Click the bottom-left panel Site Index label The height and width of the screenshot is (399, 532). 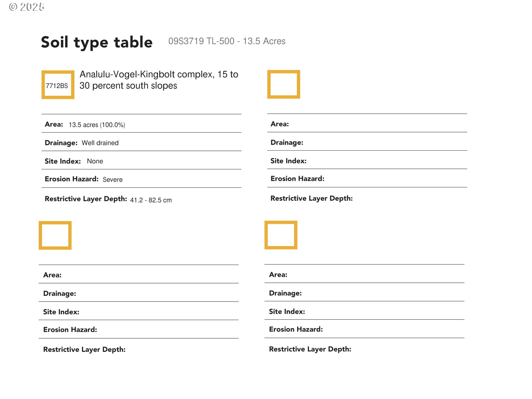click(x=61, y=312)
